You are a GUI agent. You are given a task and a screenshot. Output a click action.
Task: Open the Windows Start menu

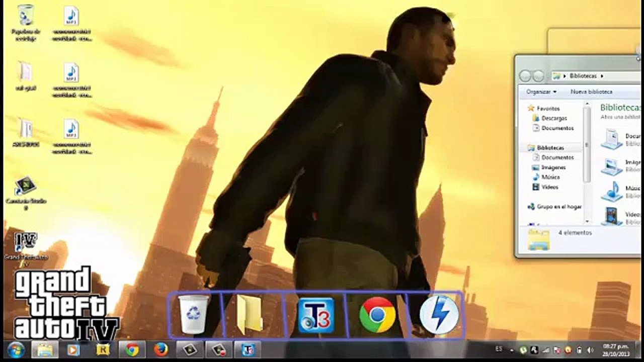coord(16,349)
